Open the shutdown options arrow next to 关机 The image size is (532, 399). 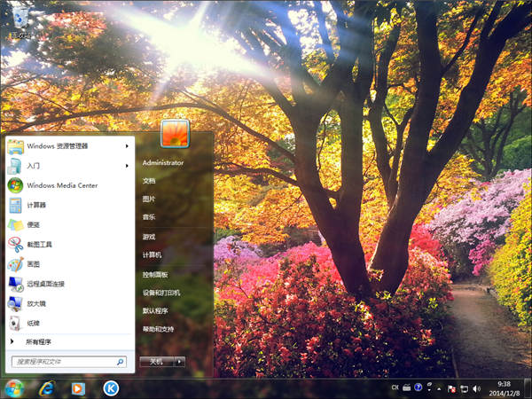tap(179, 362)
